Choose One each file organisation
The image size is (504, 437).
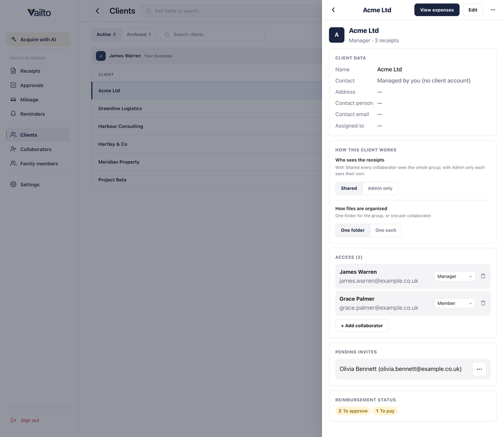click(386, 231)
